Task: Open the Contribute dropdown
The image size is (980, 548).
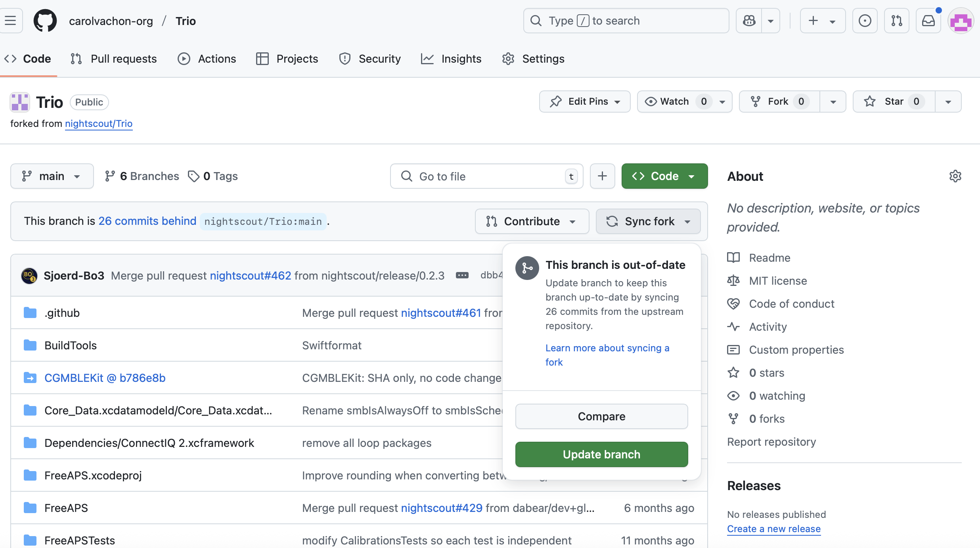Action: click(x=532, y=221)
